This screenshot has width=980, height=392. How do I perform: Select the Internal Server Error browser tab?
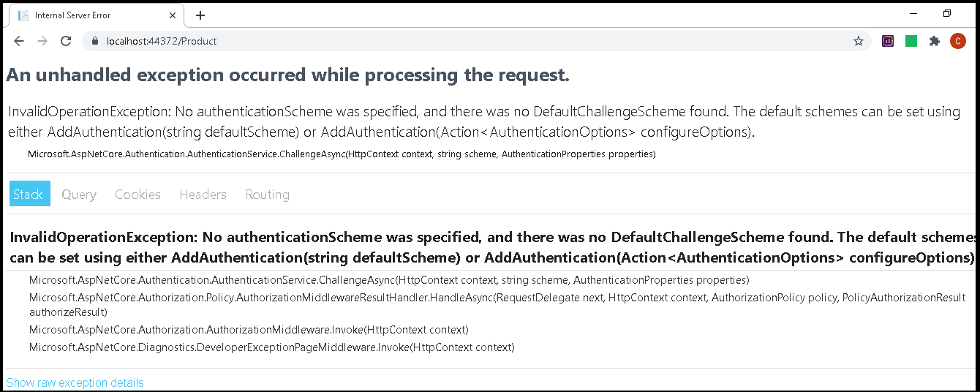pyautogui.click(x=88, y=15)
